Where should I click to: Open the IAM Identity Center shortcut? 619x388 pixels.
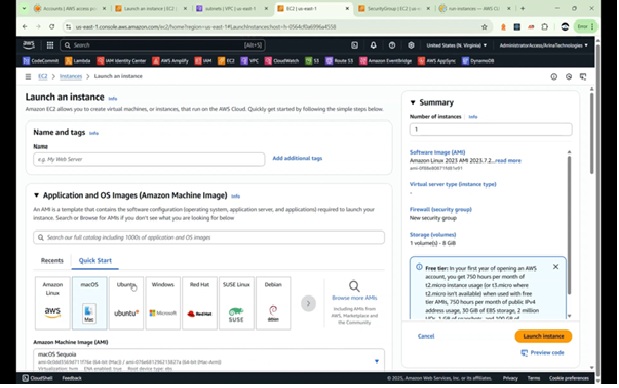click(122, 61)
